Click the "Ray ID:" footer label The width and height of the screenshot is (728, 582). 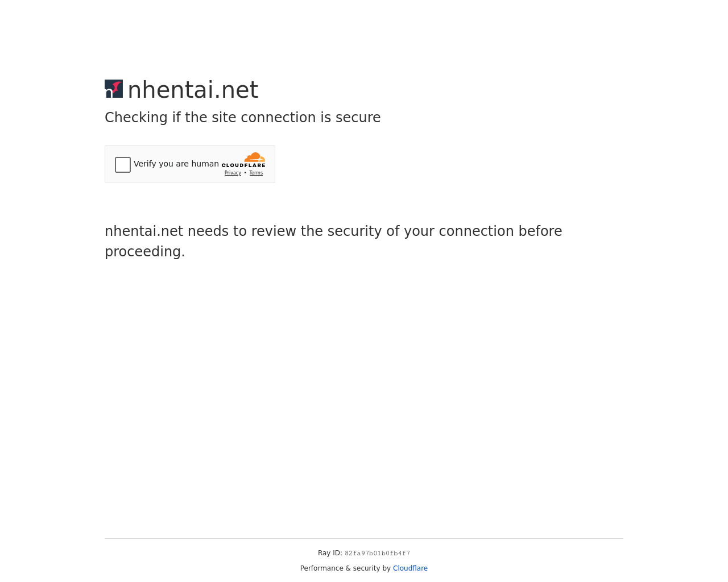pyautogui.click(x=330, y=553)
